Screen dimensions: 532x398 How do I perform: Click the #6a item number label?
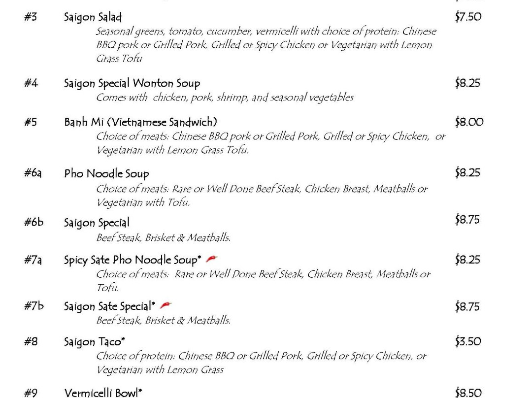(x=33, y=173)
